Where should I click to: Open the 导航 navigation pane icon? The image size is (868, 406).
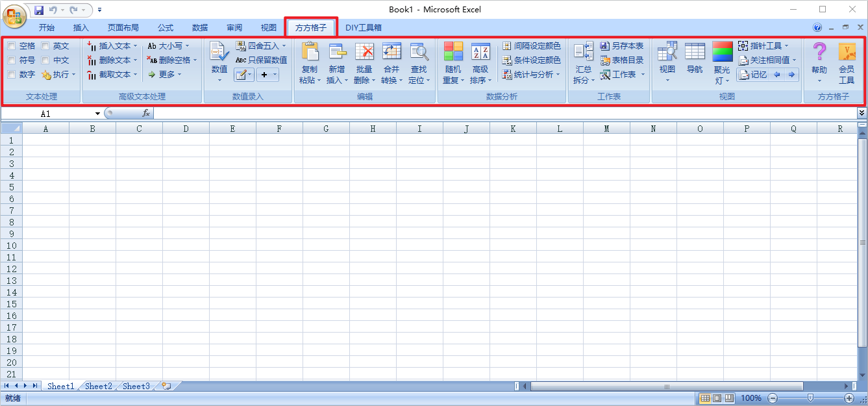(695, 52)
